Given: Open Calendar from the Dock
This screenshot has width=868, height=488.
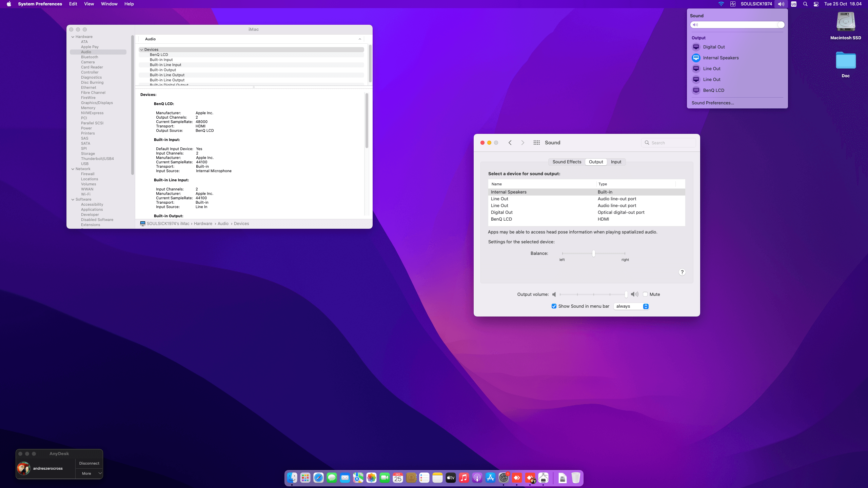Looking at the screenshot, I should pyautogui.click(x=398, y=478).
